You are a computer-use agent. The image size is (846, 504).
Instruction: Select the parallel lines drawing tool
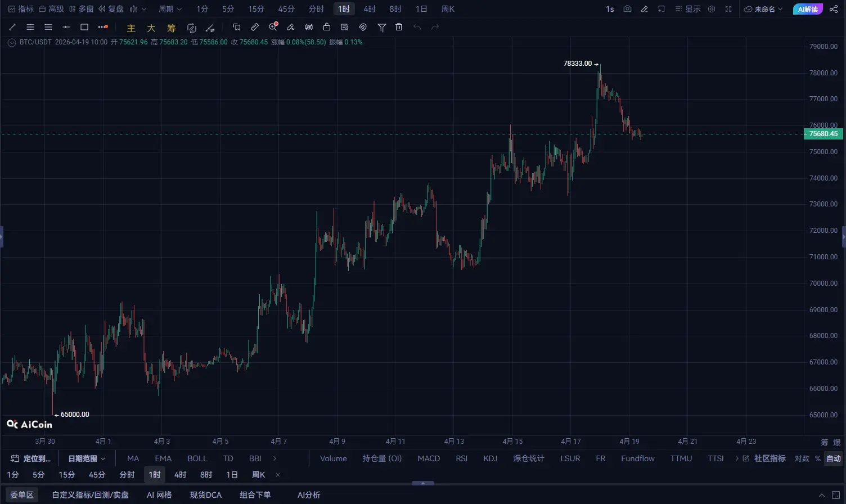click(30, 27)
